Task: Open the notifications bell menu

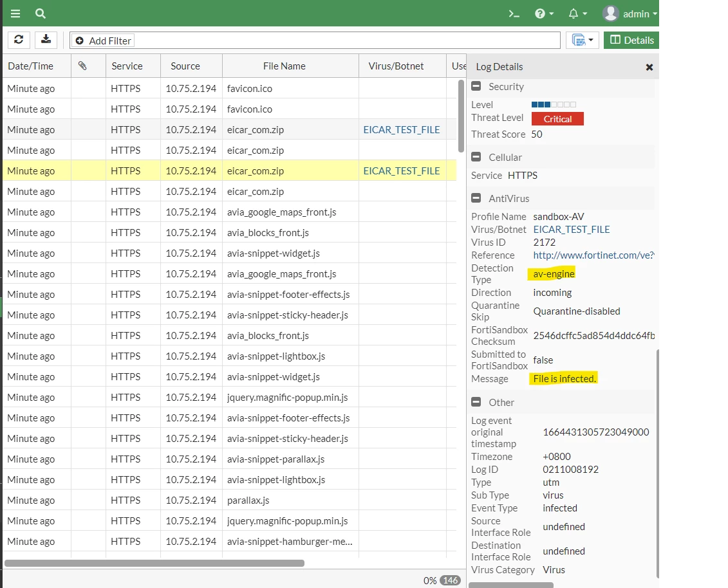Action: pyautogui.click(x=578, y=14)
